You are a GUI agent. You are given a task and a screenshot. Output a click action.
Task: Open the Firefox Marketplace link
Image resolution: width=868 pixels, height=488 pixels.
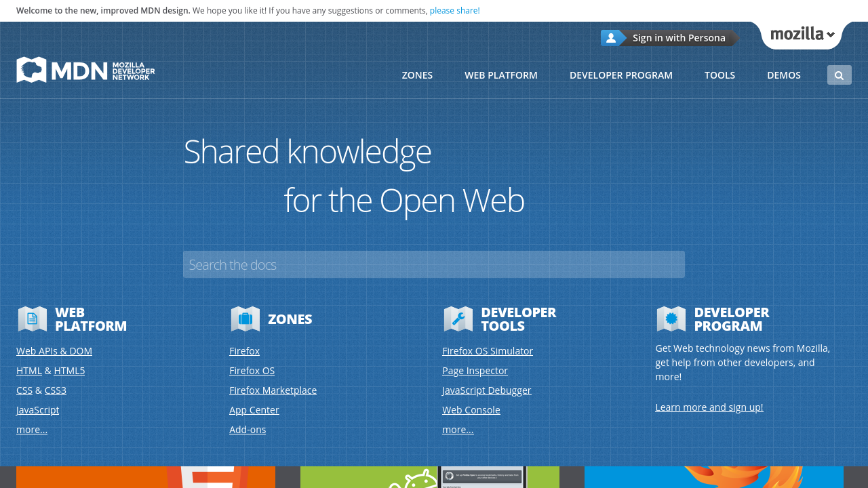(x=273, y=390)
